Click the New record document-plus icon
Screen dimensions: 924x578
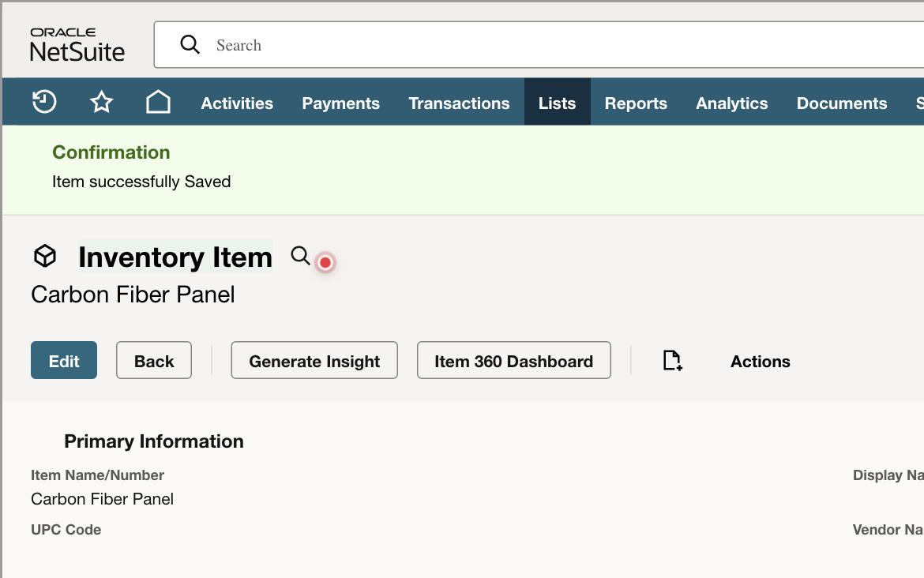coord(672,360)
